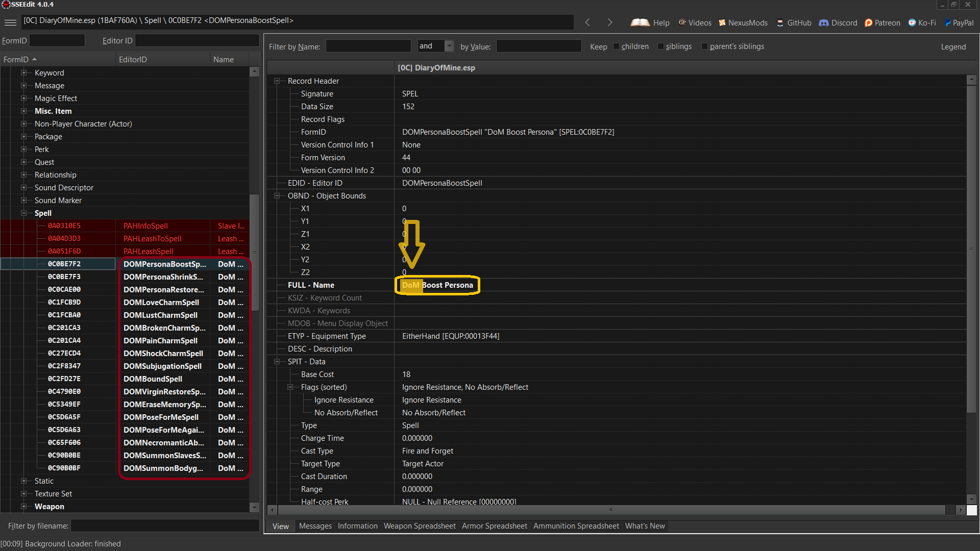Collapse the Spell tree node
Viewport: 980px width, 551px height.
pyautogui.click(x=23, y=213)
